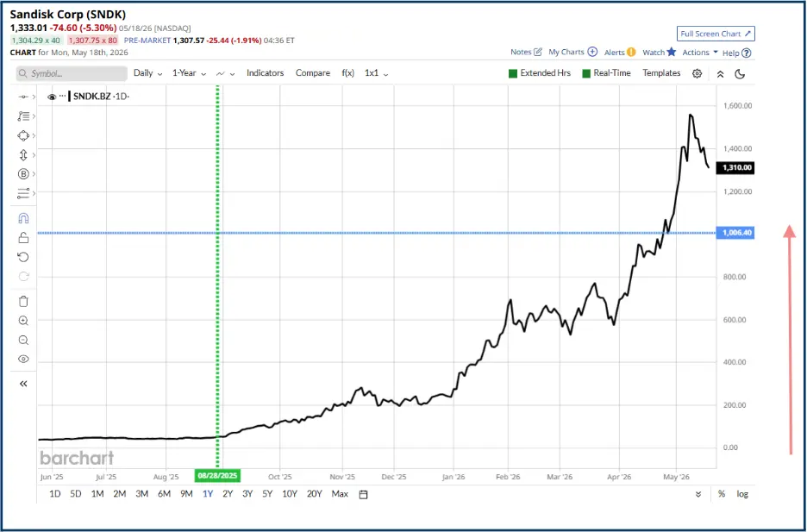Select the 6M time range
Screen dimensions: 807x532
[x=164, y=494]
